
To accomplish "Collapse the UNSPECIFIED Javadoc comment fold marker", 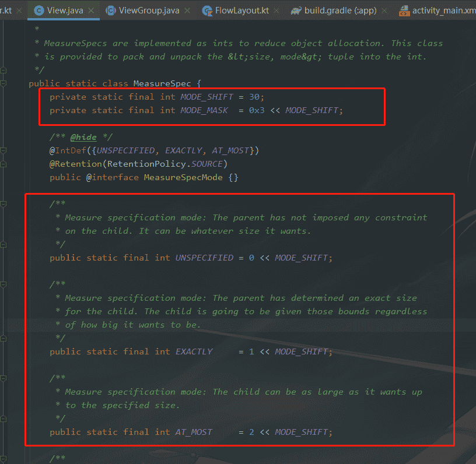I will (x=3, y=204).
